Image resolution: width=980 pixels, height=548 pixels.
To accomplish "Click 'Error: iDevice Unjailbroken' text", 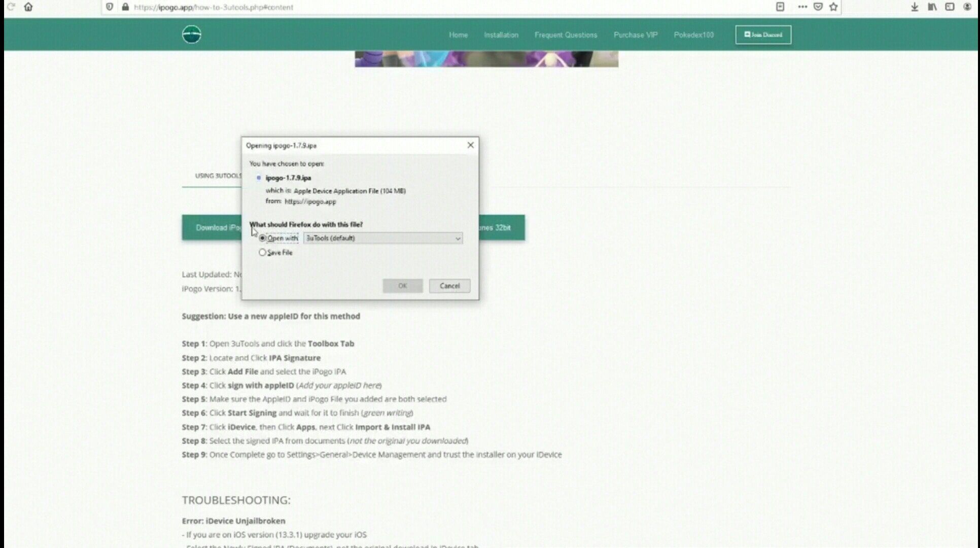I will coord(233,521).
